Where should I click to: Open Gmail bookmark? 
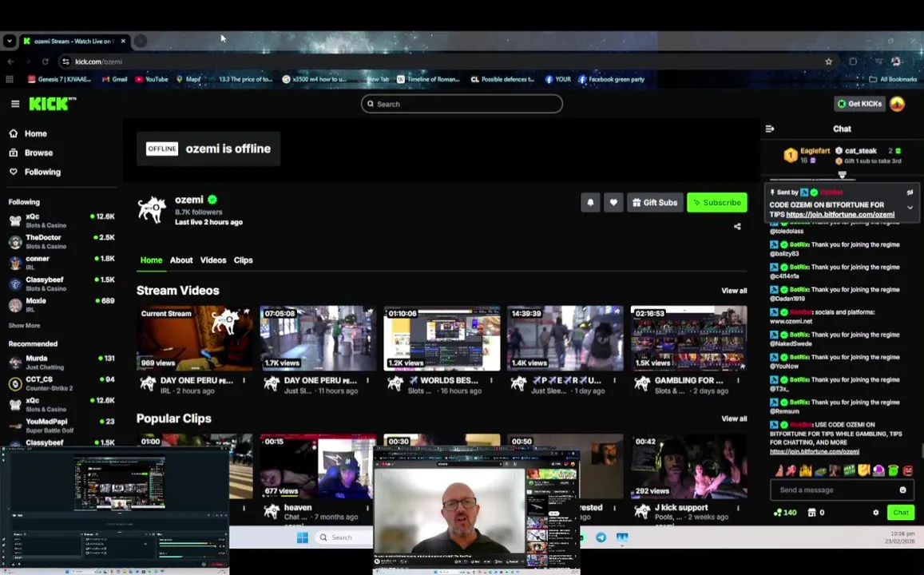(x=114, y=79)
